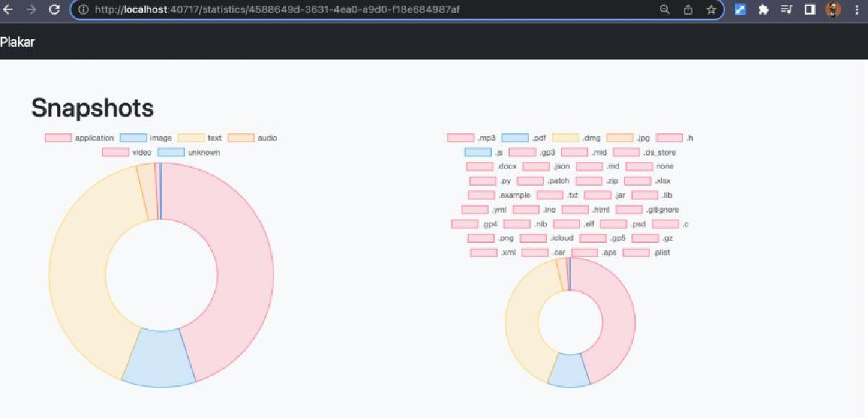This screenshot has height=418, width=868.
Task: Click the text legend color swatch
Action: coord(191,138)
